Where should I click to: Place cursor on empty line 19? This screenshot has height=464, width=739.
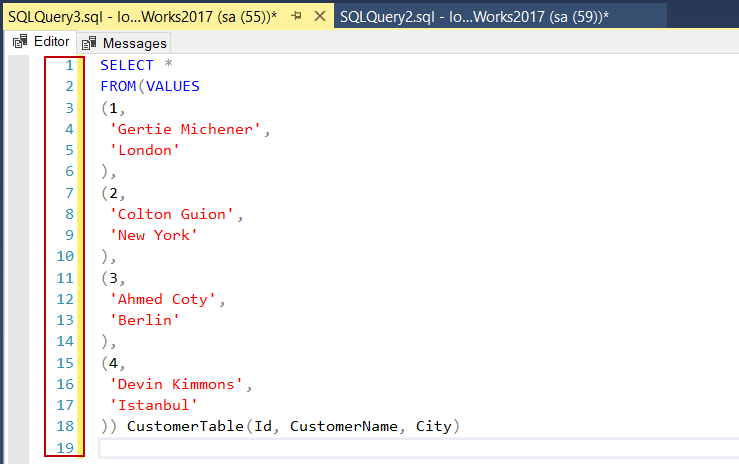[419, 448]
